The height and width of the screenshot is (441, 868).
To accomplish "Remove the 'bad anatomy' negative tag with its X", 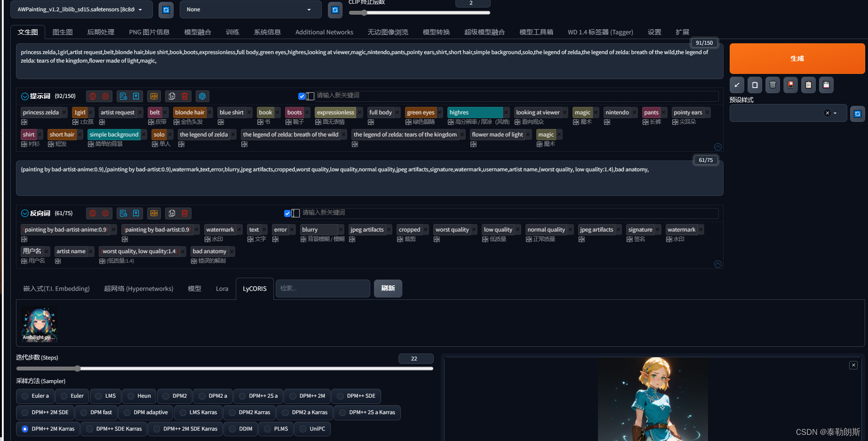I will tap(231, 251).
